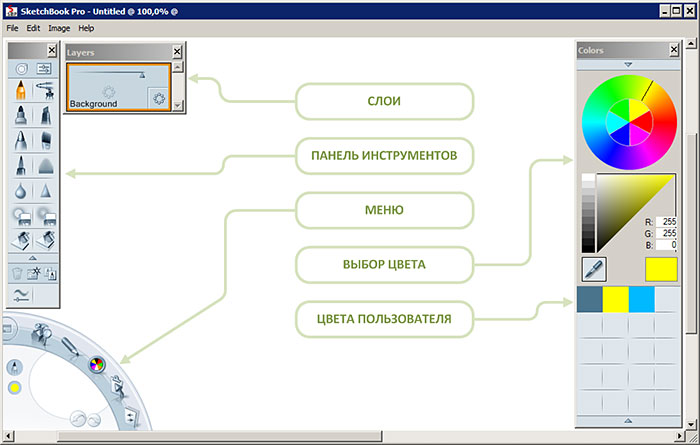The height and width of the screenshot is (445, 700).
Task: Open the File menu
Action: (x=12, y=28)
